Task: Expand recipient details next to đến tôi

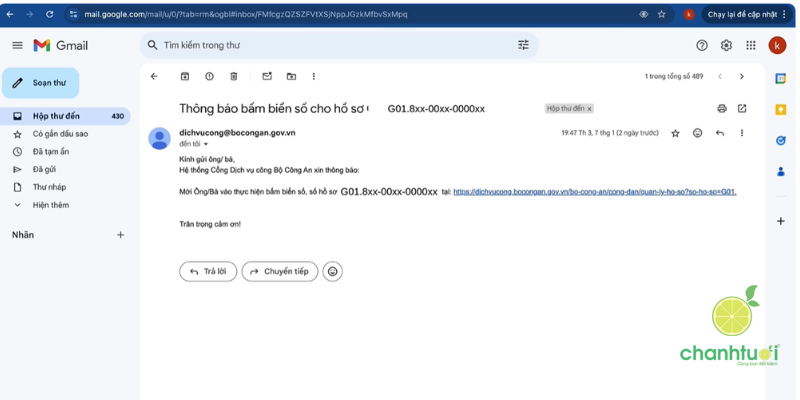Action: coord(206,144)
